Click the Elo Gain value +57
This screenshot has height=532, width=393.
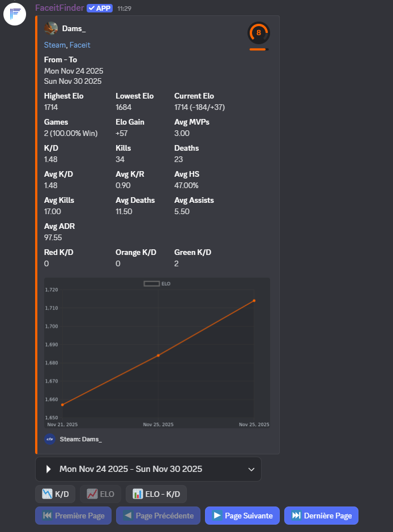(121, 133)
